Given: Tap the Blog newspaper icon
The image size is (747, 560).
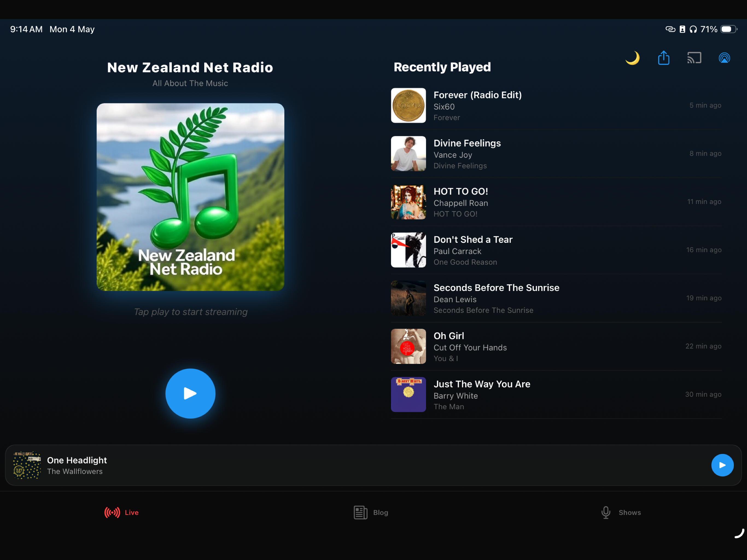Looking at the screenshot, I should coord(360,512).
